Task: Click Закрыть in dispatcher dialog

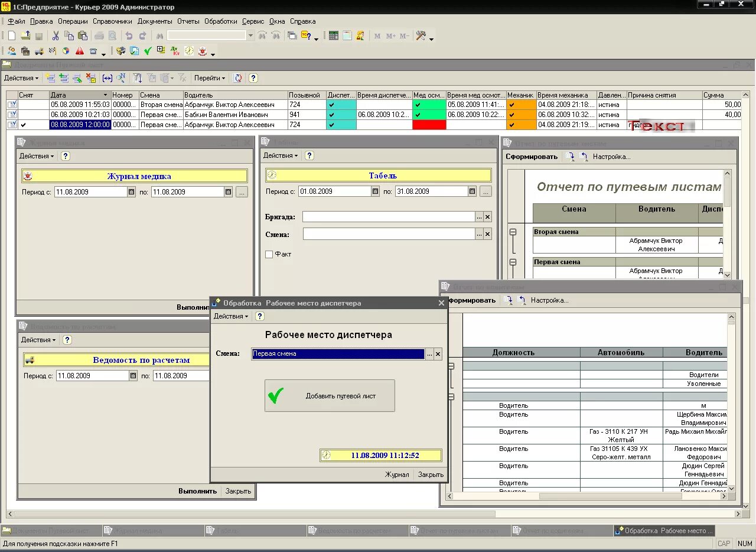Action: tap(431, 475)
